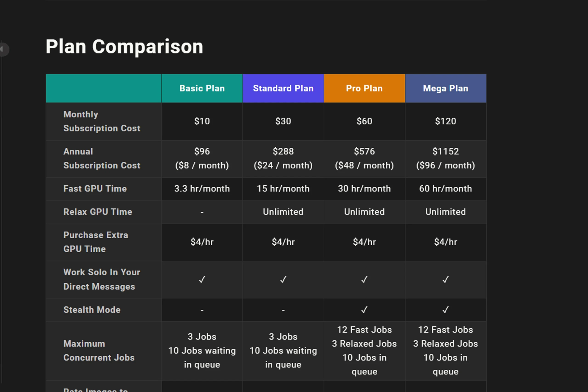
Task: Click Work Solo checkmark under Standard Plan
Action: (283, 279)
